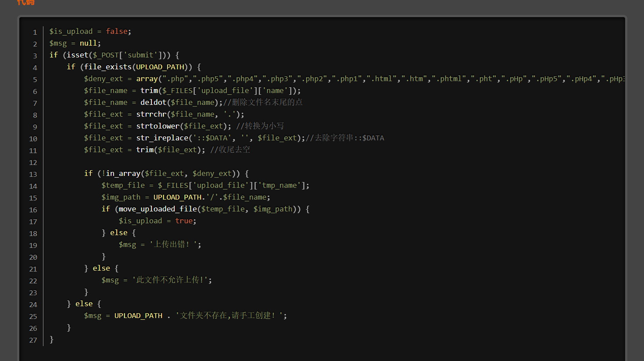The height and width of the screenshot is (361, 644).
Task: Click "strrchr($file_name, '.')" on line 8
Action: (188, 114)
